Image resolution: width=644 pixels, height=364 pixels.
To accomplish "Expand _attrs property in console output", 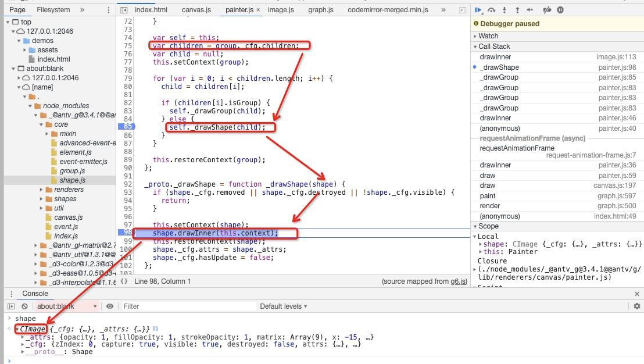I will [23, 337].
